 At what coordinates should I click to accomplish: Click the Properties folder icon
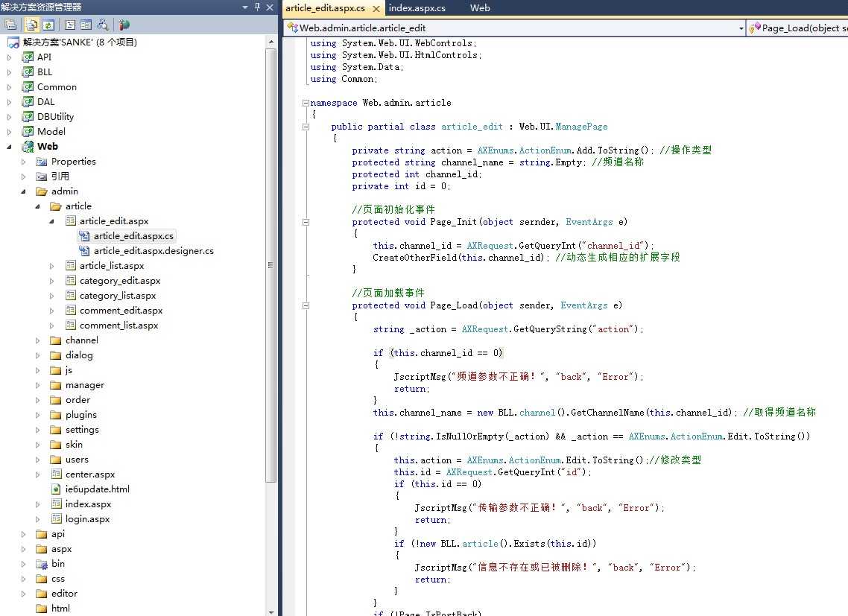tap(42, 161)
